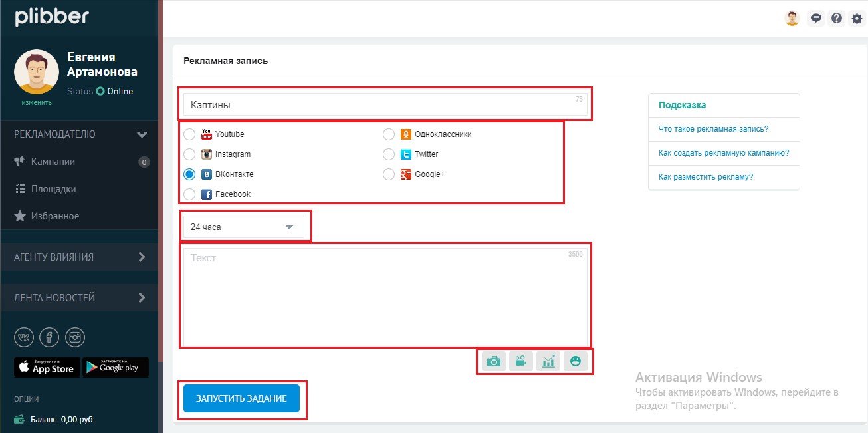Open the VK social icon in sidebar

[24, 337]
